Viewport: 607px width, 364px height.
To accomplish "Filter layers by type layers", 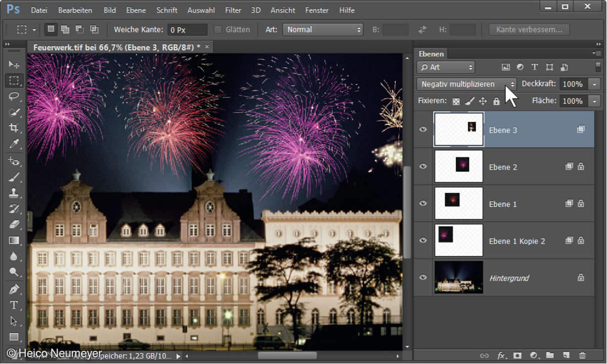I will pos(535,67).
